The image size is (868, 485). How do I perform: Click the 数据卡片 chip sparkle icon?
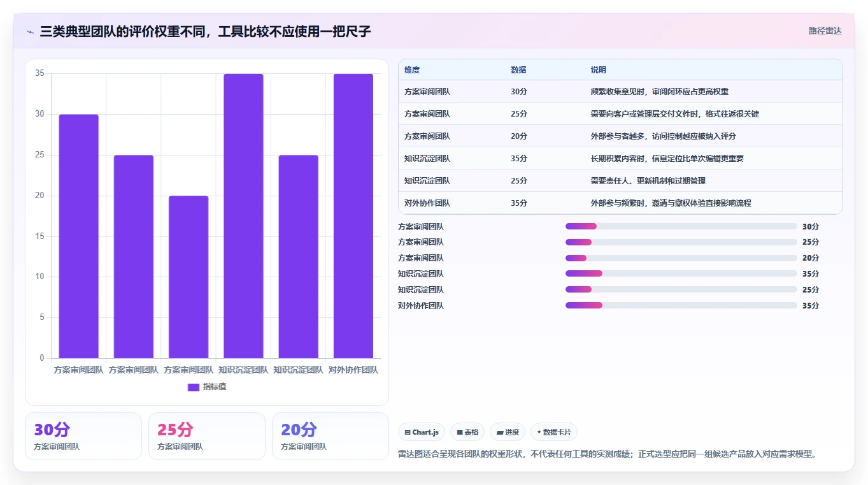tap(539, 432)
